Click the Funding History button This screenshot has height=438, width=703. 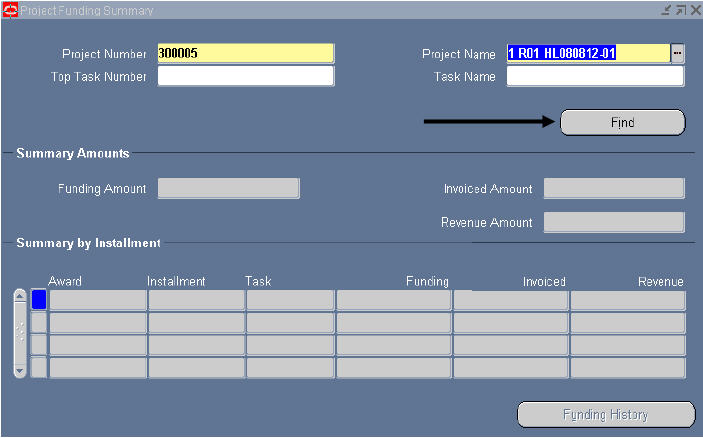pyautogui.click(x=605, y=415)
